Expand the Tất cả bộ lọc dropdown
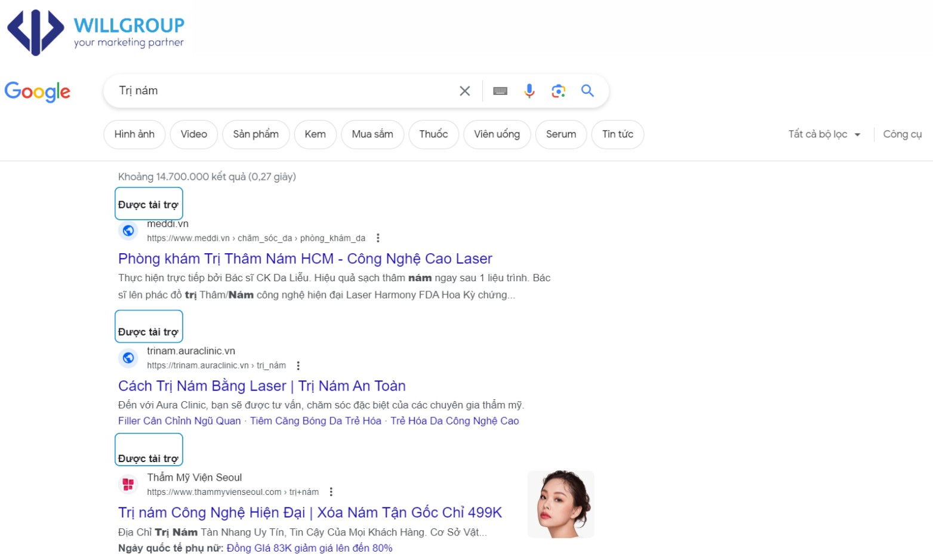The height and width of the screenshot is (560, 933). click(824, 134)
